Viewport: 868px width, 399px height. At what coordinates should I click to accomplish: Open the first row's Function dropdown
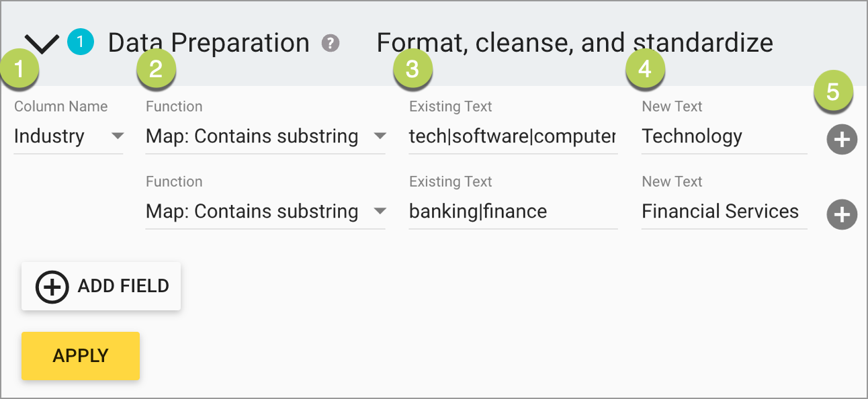[x=265, y=136]
